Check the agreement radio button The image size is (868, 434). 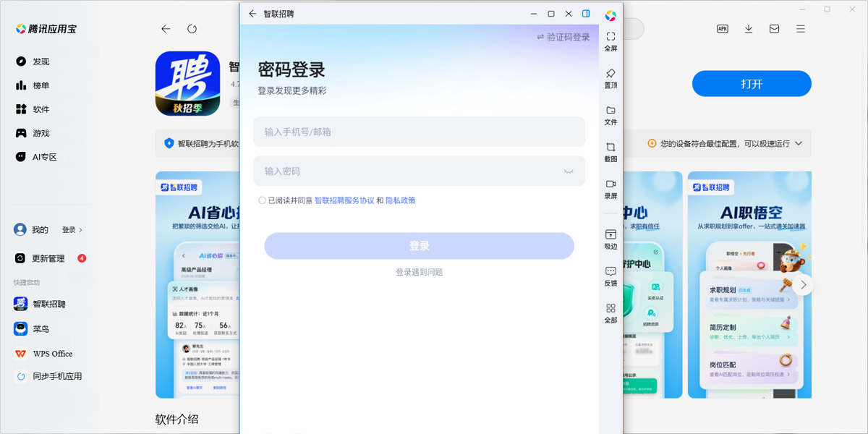(262, 200)
